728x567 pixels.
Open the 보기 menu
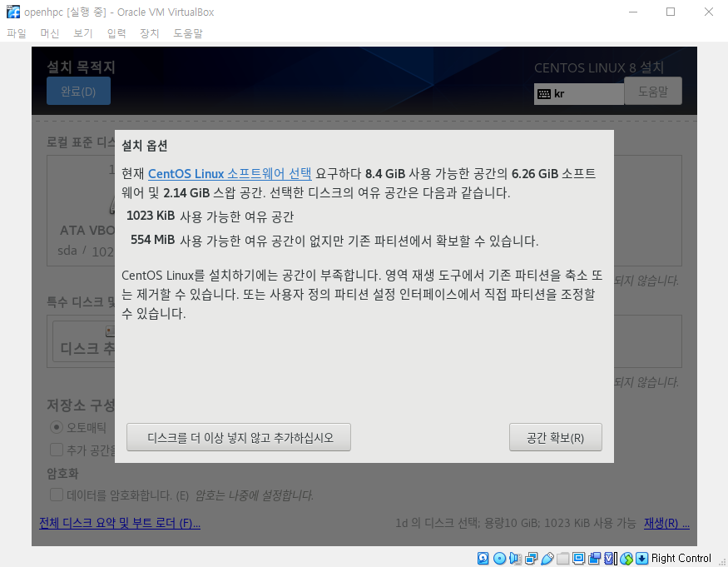tap(83, 33)
